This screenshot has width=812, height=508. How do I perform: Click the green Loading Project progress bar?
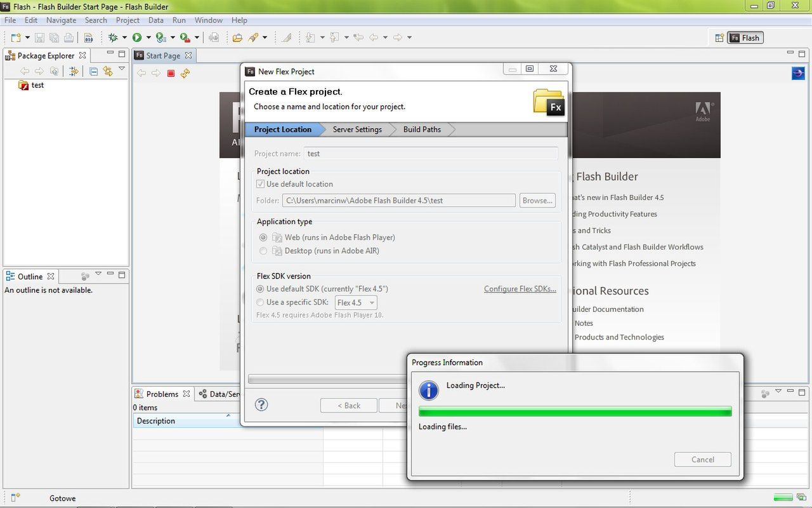coord(575,411)
